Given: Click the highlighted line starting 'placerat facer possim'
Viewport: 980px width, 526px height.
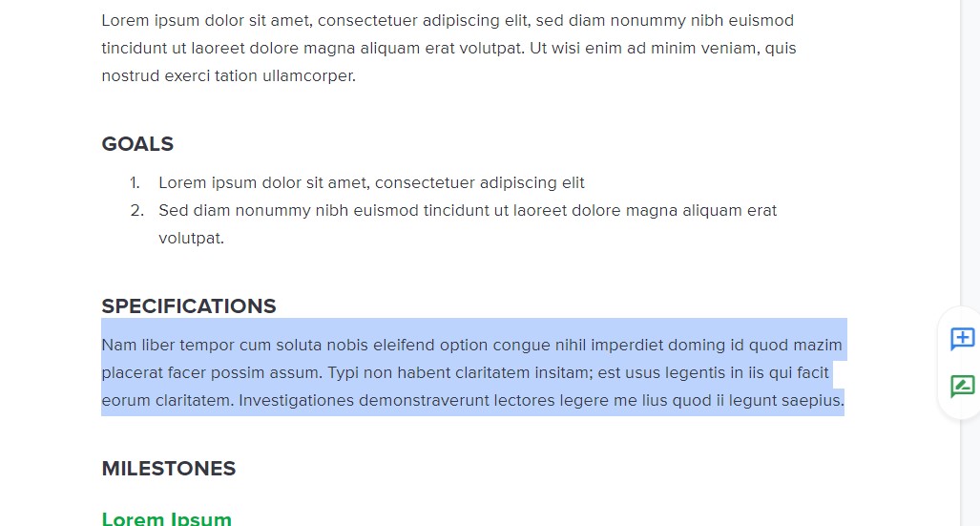Looking at the screenshot, I should (x=465, y=372).
